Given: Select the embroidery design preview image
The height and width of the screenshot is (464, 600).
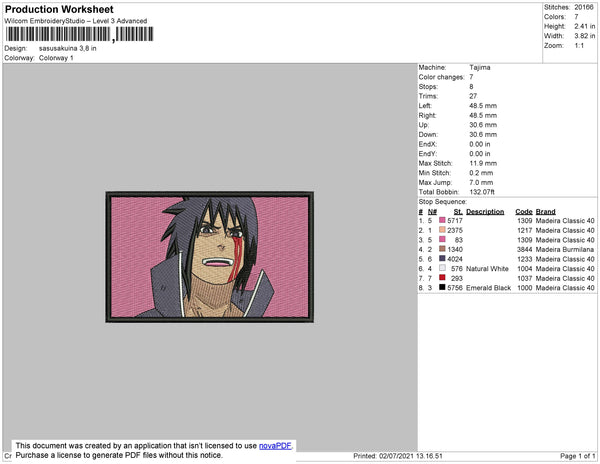Looking at the screenshot, I should [x=210, y=257].
